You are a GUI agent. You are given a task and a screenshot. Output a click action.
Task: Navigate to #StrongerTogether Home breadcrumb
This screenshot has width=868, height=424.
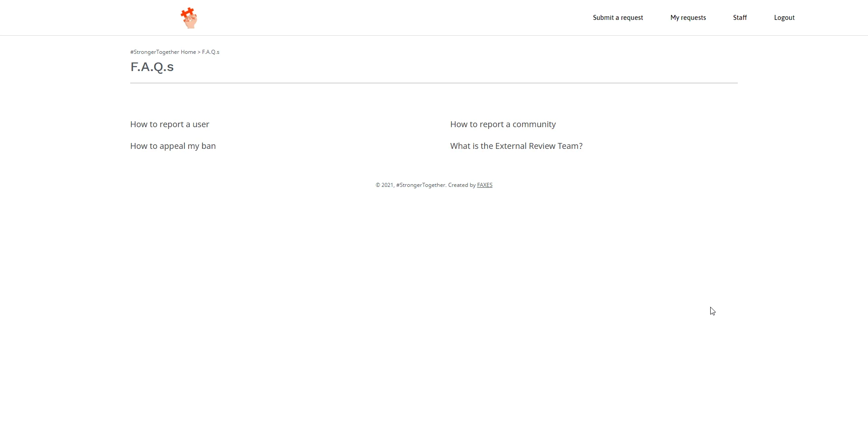(162, 52)
